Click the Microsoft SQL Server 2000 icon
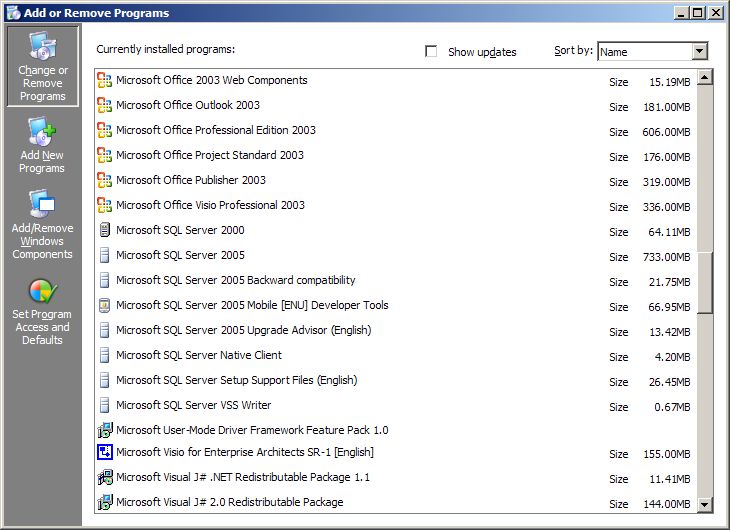The width and height of the screenshot is (730, 530). pos(105,230)
